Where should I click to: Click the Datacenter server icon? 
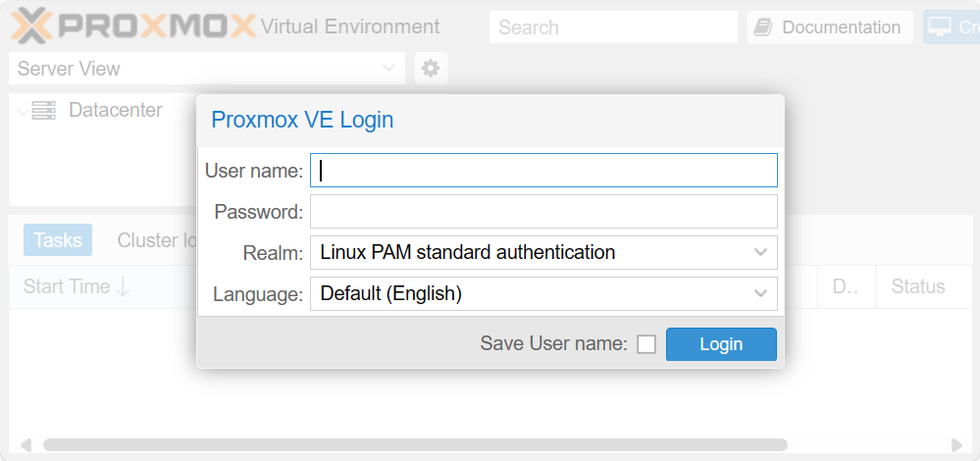(44, 111)
